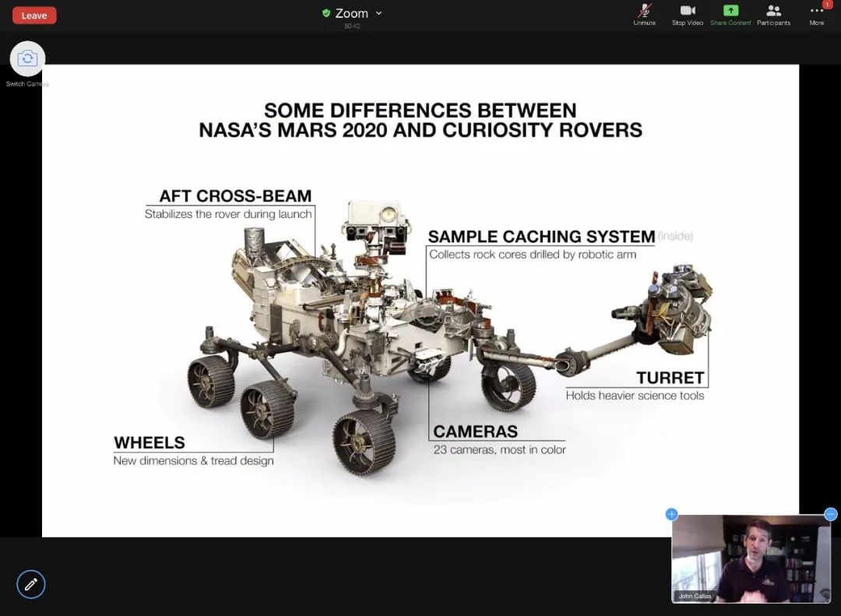Click "New dimensions & tread design" text
This screenshot has height=616, width=841.
193,461
